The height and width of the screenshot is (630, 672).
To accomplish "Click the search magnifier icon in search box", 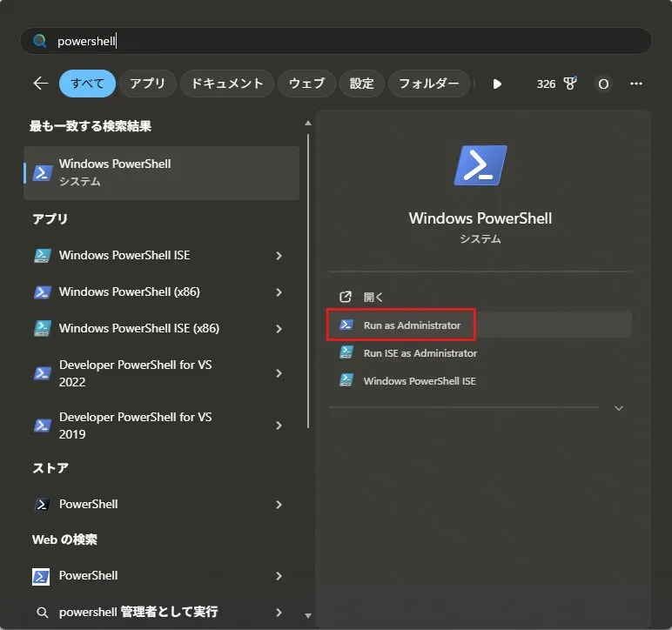I will (40, 41).
